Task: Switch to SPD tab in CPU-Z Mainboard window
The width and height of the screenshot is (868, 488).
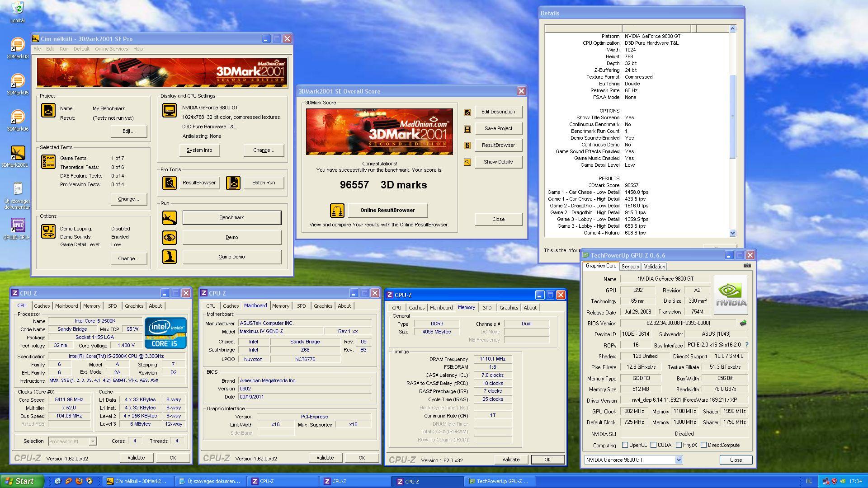Action: 302,306
